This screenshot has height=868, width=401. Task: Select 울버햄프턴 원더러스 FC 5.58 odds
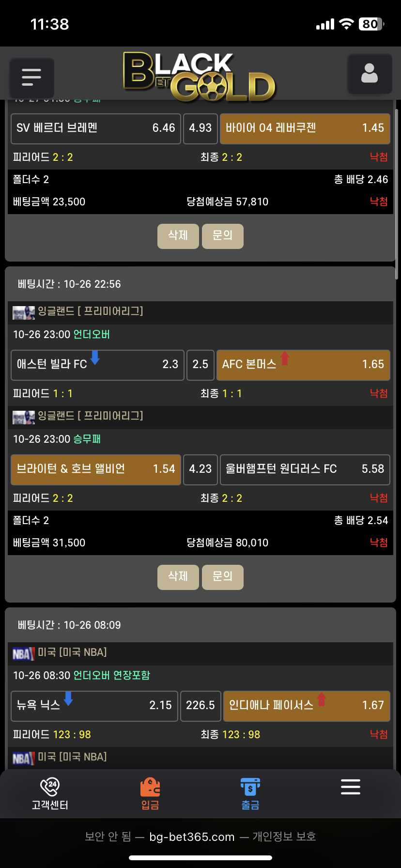(x=305, y=470)
